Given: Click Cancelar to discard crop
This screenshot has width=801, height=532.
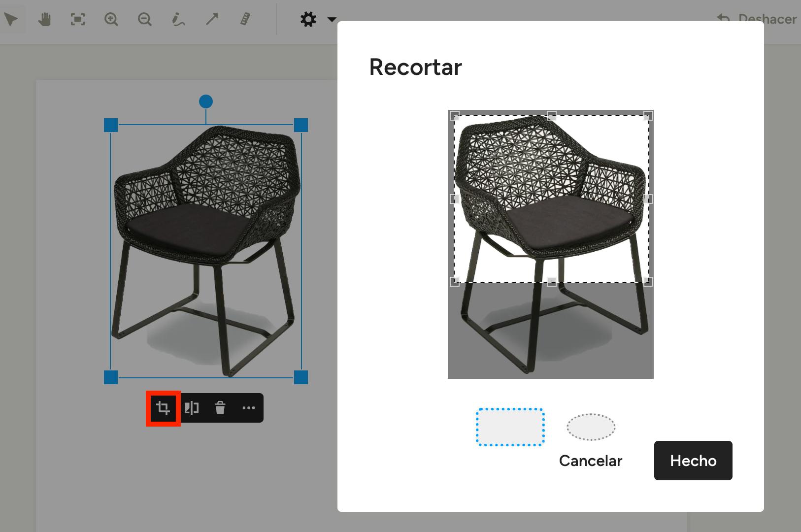Looking at the screenshot, I should coord(590,461).
